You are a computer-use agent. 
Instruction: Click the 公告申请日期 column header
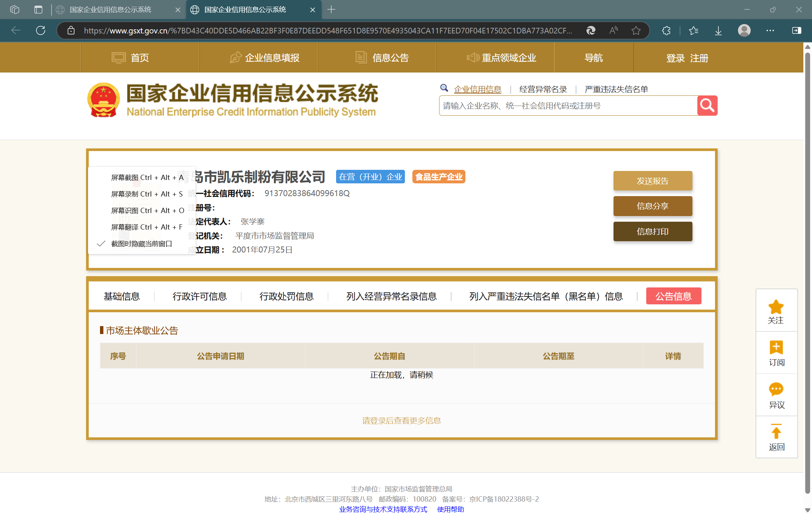pyautogui.click(x=221, y=356)
